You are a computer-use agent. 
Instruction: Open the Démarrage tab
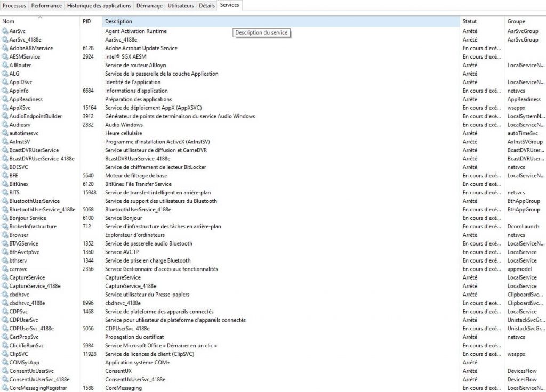click(149, 6)
